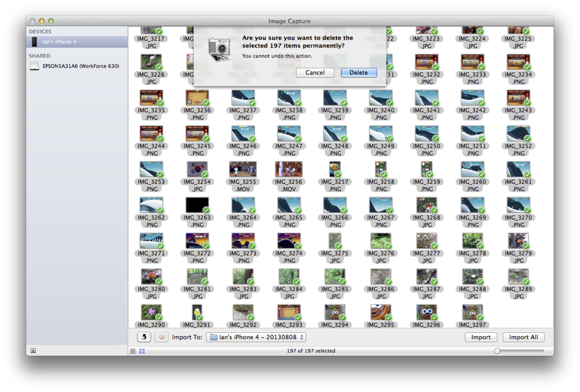The width and height of the screenshot is (580, 392).
Task: Click the red delete icon in bottom toolbar
Action: (x=162, y=337)
